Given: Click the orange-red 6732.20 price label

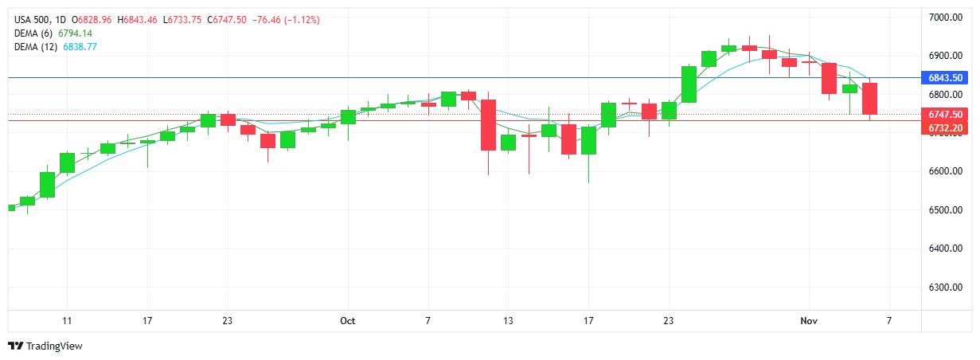Looking at the screenshot, I should 945,127.
